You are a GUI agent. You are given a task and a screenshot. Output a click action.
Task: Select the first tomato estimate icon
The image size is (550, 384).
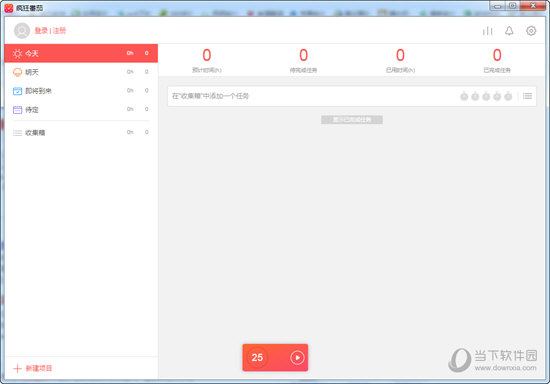(x=464, y=96)
